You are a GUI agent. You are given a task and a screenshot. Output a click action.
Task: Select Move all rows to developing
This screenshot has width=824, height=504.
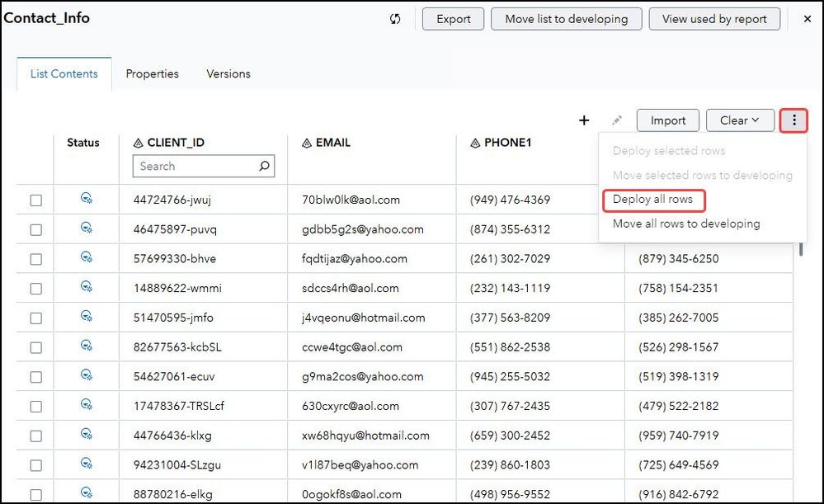tap(685, 224)
